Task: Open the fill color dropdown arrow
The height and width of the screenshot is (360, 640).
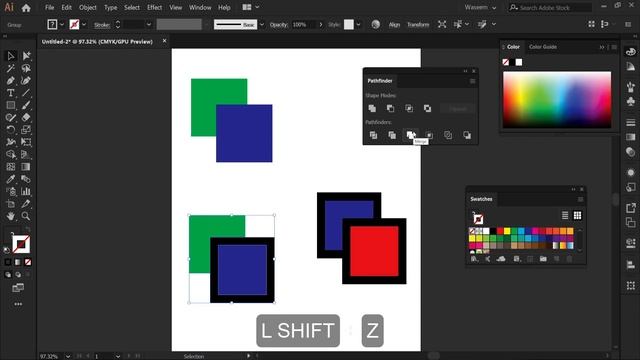Action: click(x=62, y=24)
